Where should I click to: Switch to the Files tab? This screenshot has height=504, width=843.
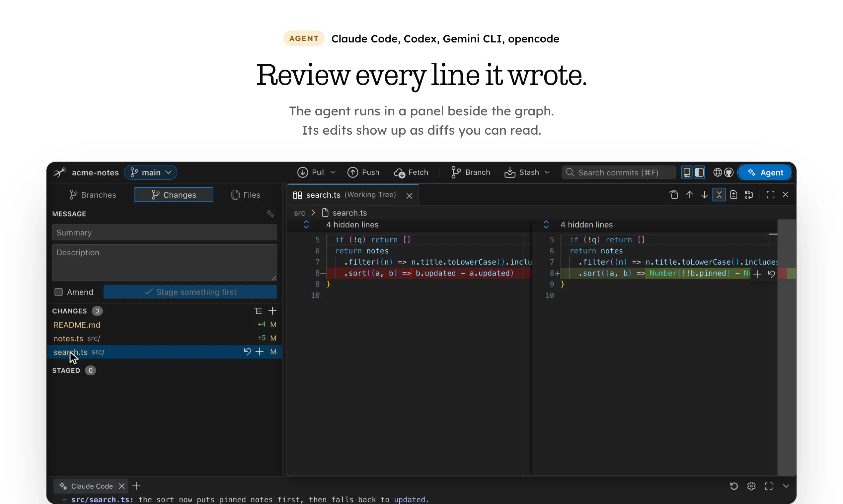point(246,195)
